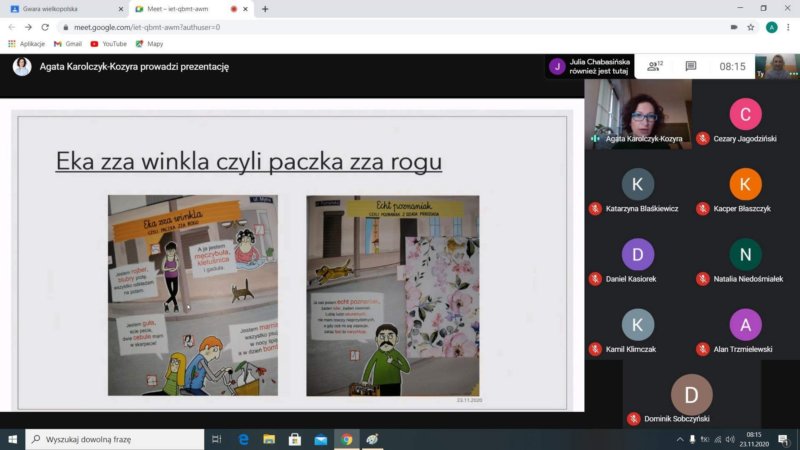Click the presenter avatar next to Agata Karolczyk-Kozyra
This screenshot has width=800, height=450.
coord(22,66)
